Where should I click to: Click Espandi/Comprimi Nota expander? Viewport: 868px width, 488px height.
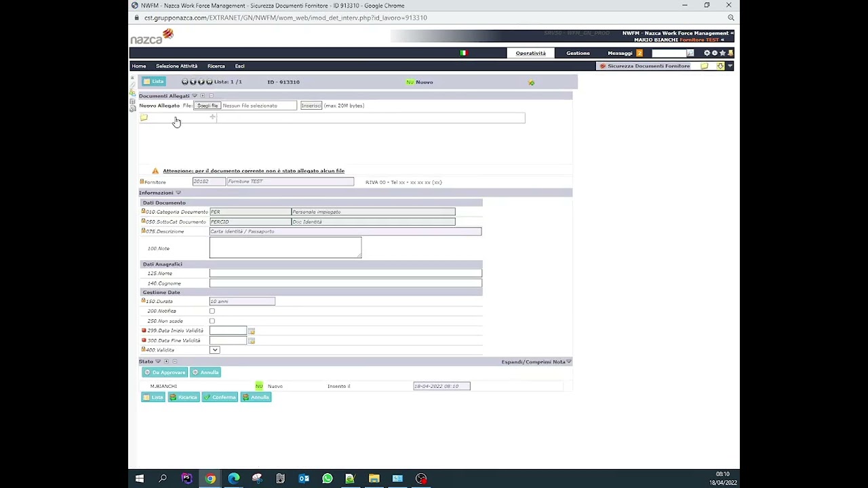(536, 362)
